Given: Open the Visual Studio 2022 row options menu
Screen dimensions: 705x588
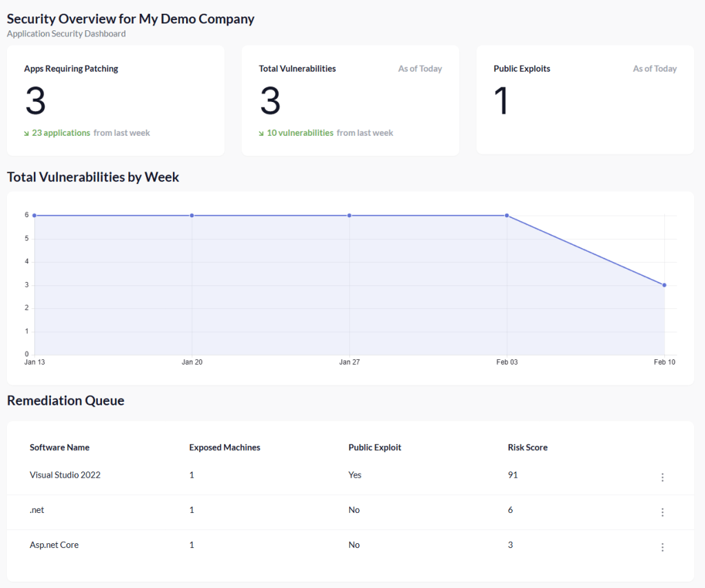Looking at the screenshot, I should (662, 477).
